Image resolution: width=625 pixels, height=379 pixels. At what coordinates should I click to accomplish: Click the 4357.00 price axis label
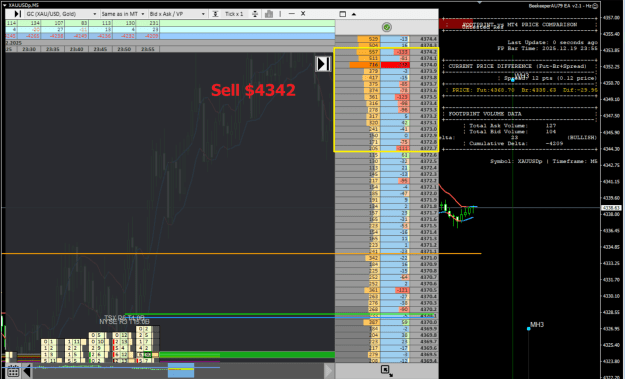611,18
